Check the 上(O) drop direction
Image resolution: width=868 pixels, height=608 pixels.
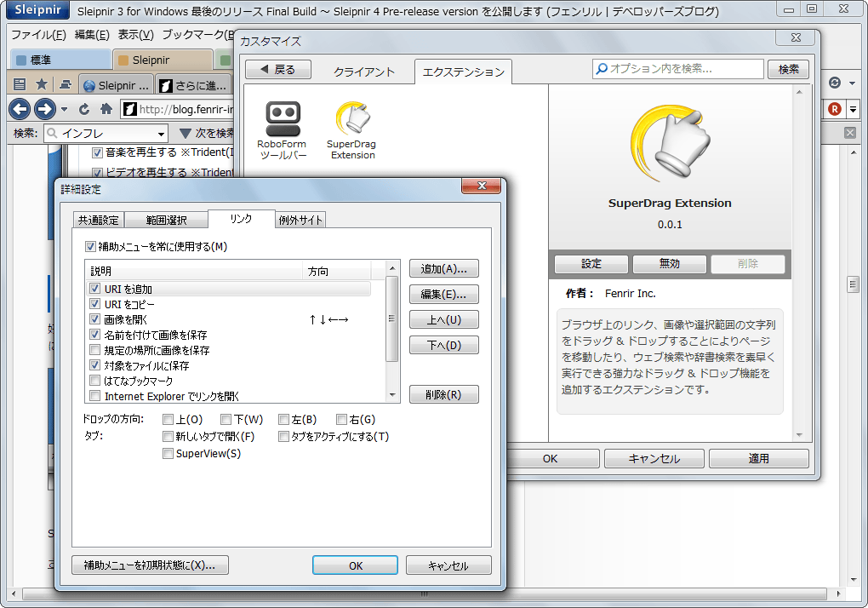point(168,419)
